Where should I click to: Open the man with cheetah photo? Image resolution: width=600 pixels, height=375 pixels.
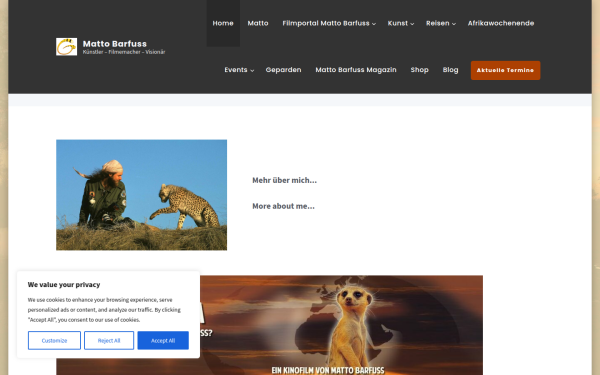click(x=142, y=195)
